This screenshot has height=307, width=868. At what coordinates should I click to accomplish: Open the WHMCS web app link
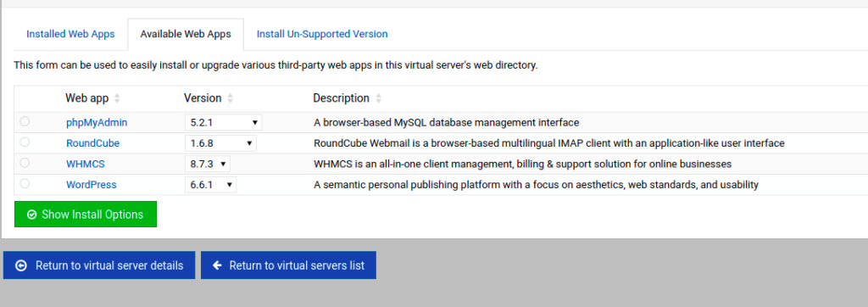[x=86, y=164]
